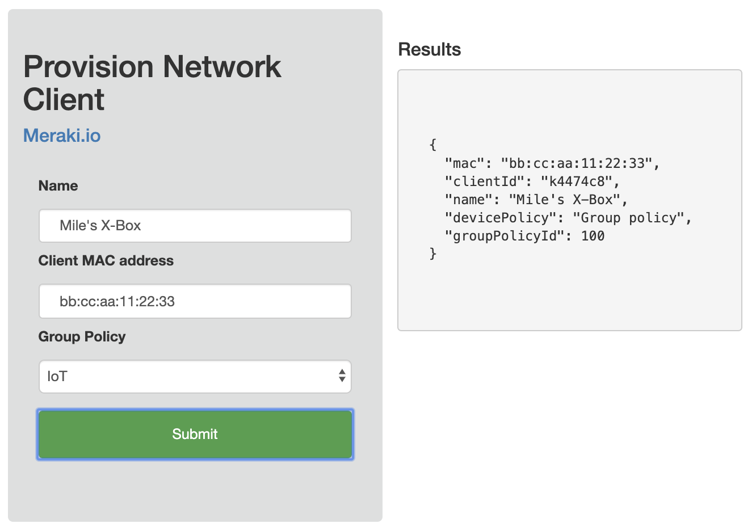Click the Name input field
Image resolution: width=756 pixels, height=532 pixels.
coord(195,226)
